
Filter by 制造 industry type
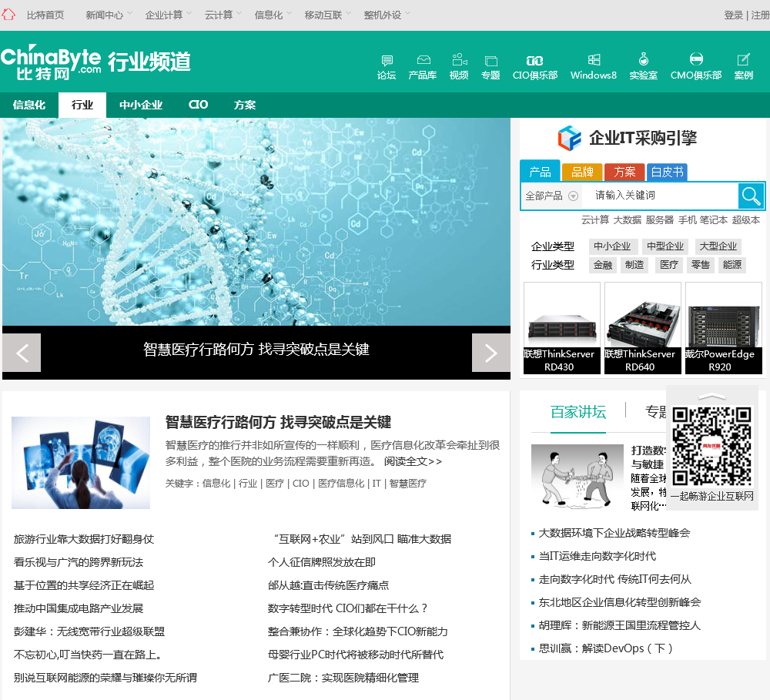(634, 265)
